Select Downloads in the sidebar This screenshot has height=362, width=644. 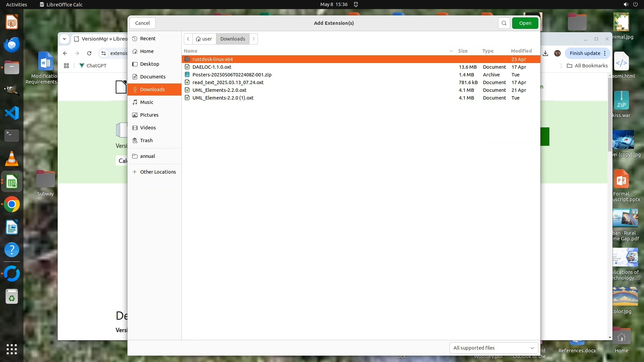point(152,89)
